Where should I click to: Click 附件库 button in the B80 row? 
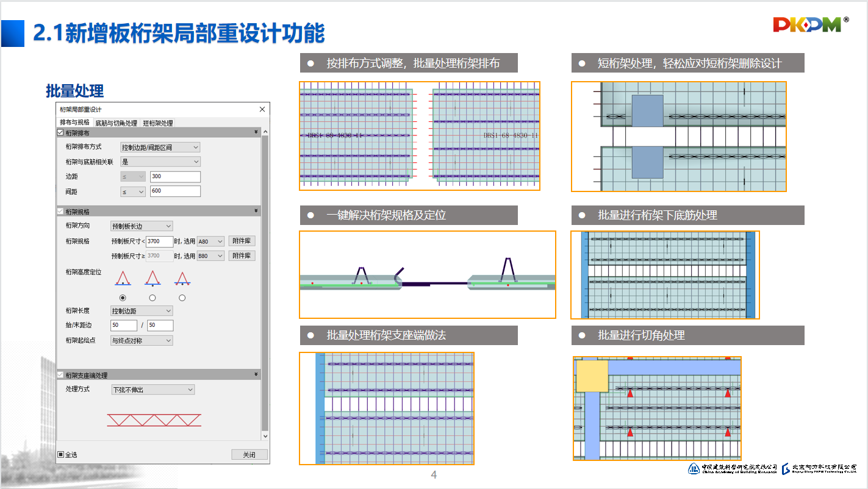pyautogui.click(x=242, y=255)
